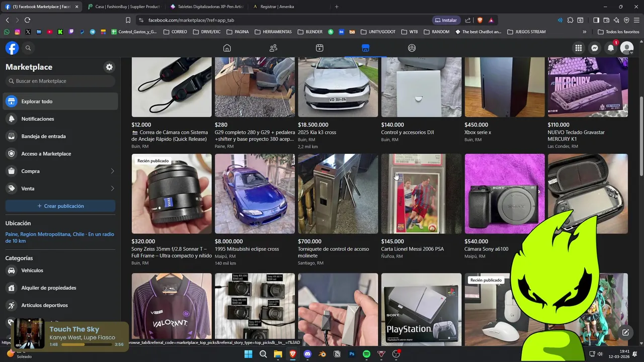644x362 pixels.
Task: Open DRIVE/EXC bookmarks folder
Action: [206, 32]
